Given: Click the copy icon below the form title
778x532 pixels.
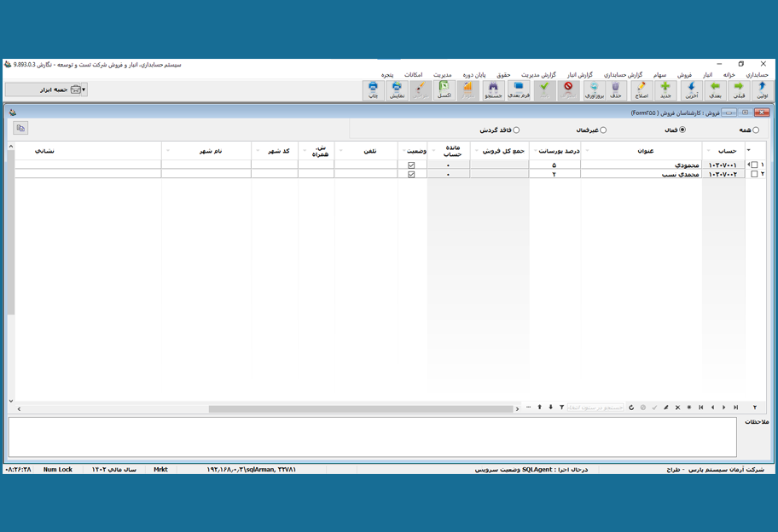Looking at the screenshot, I should [x=20, y=128].
